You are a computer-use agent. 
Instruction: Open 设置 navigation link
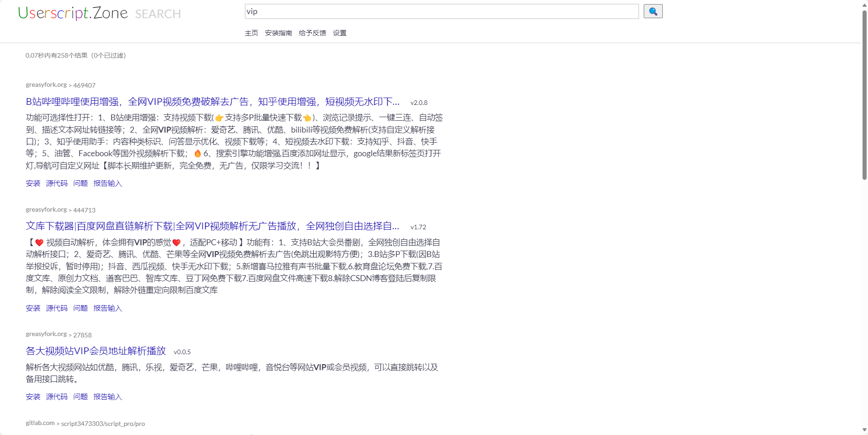pos(340,33)
